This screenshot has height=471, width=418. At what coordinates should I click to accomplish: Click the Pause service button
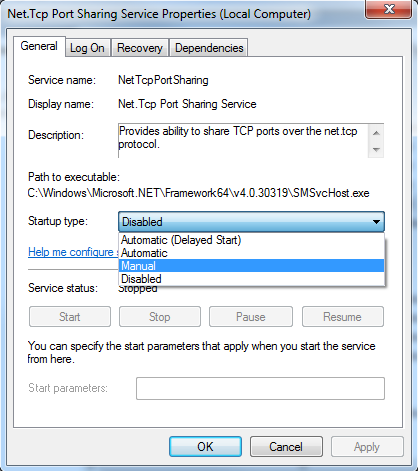coord(251,317)
